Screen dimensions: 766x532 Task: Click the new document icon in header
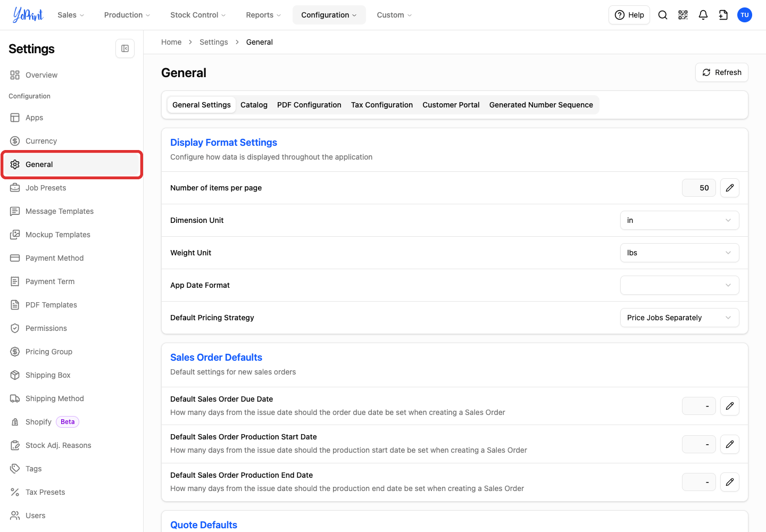723,15
